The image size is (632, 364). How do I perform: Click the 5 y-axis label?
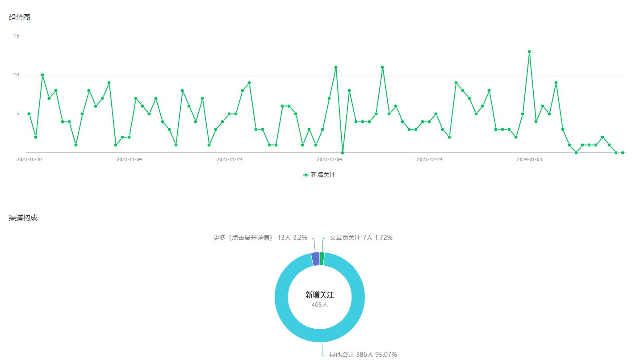tap(17, 114)
